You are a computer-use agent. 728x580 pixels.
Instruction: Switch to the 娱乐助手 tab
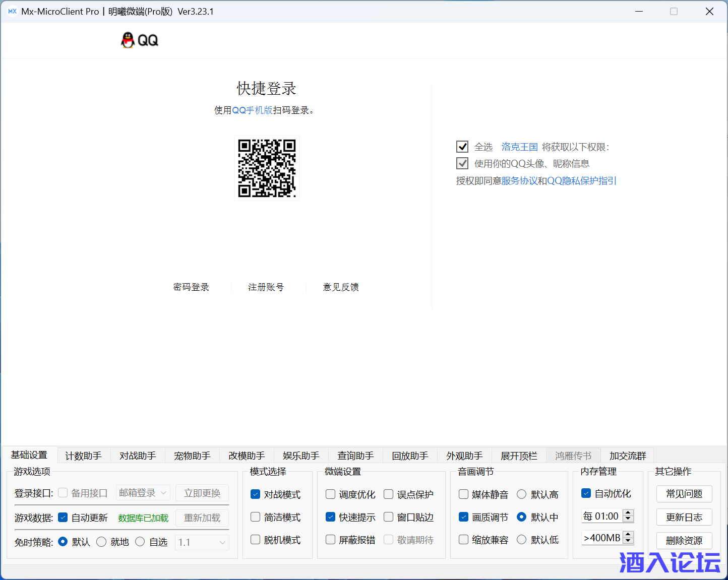(x=301, y=456)
